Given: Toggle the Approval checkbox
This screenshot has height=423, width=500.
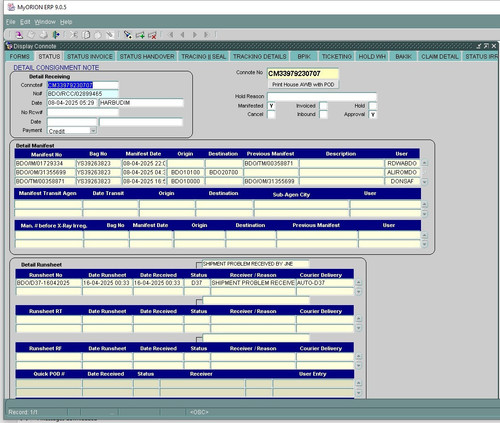Looking at the screenshot, I should 373,115.
